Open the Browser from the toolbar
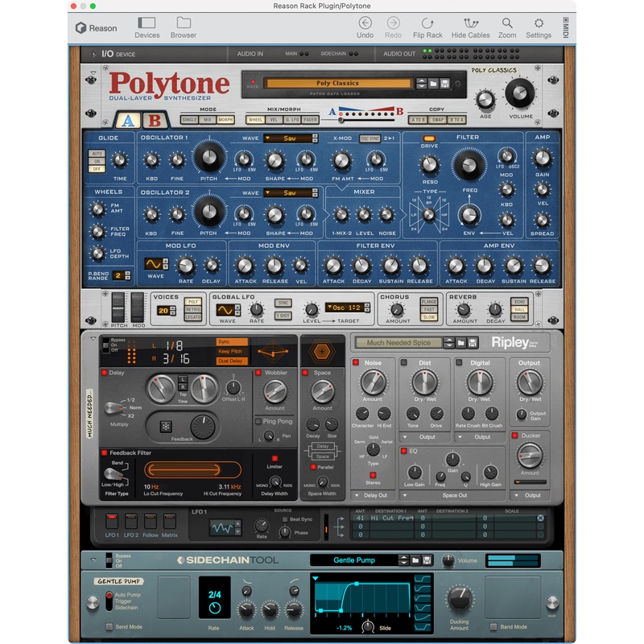Screen dimensions: 644x644 tap(184, 24)
